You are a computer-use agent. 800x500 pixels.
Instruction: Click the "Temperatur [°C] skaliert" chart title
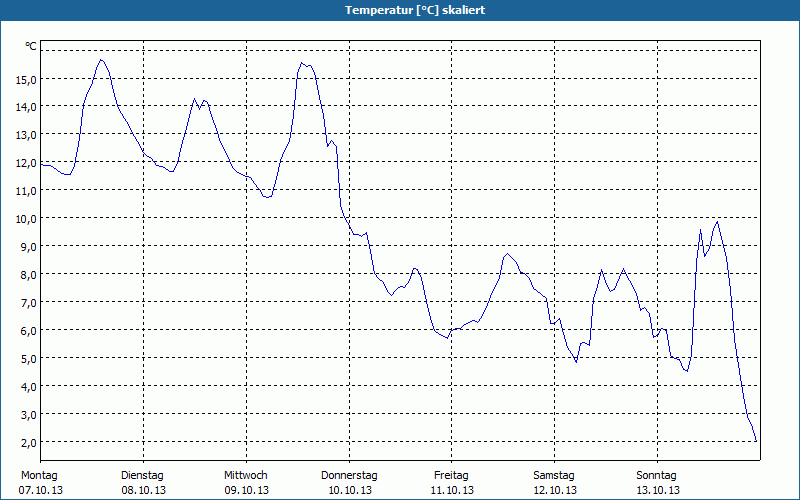coord(400,10)
